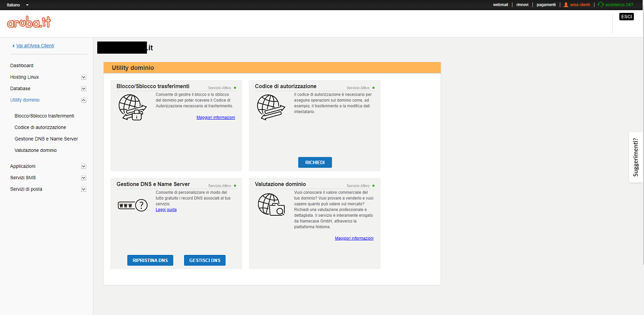Open Blocco/Sblocco trasferimenti sidebar submenu item
644x315 pixels.
pyautogui.click(x=45, y=116)
